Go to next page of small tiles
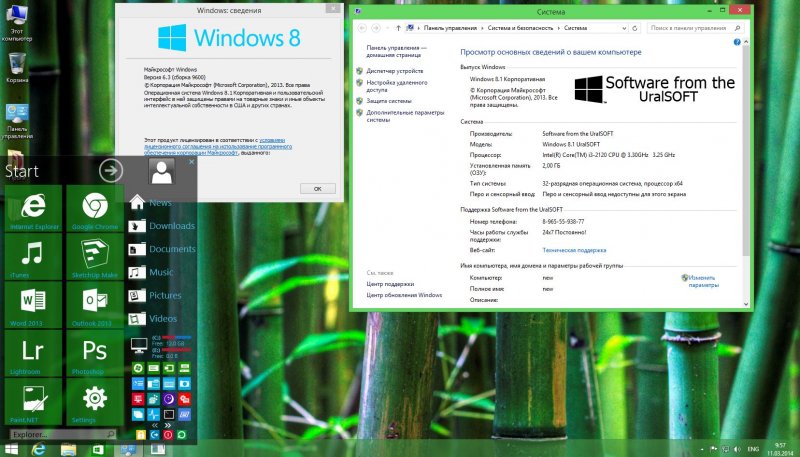Screen dimensions: 800x457 [x=167, y=425]
